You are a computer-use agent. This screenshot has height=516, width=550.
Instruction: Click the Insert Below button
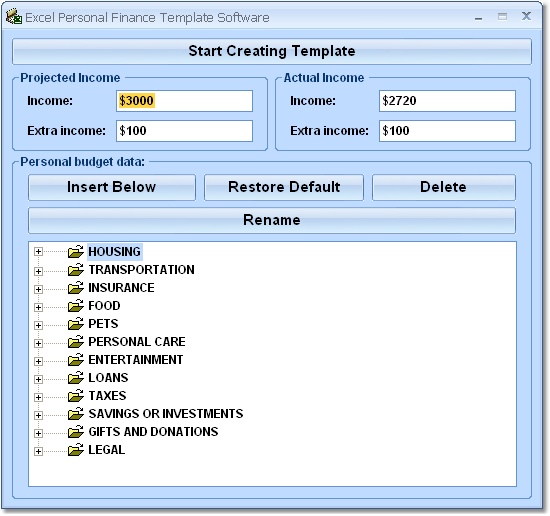coord(112,187)
